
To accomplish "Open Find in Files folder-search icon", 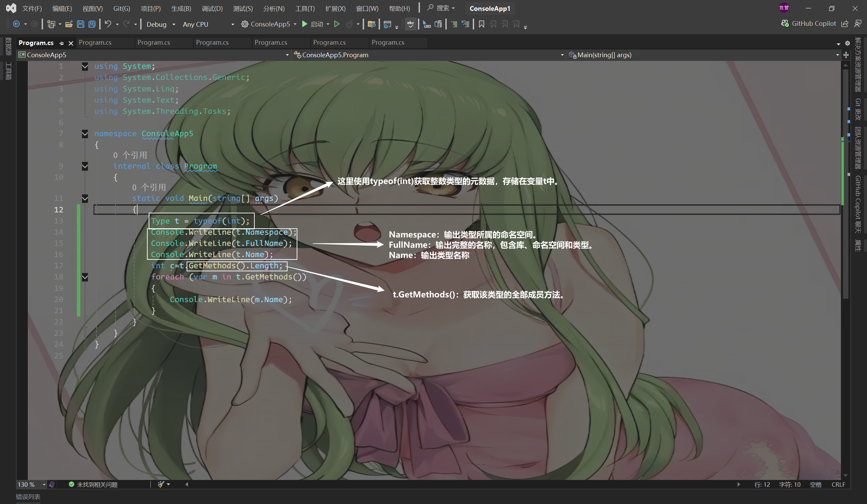I will [x=372, y=24].
